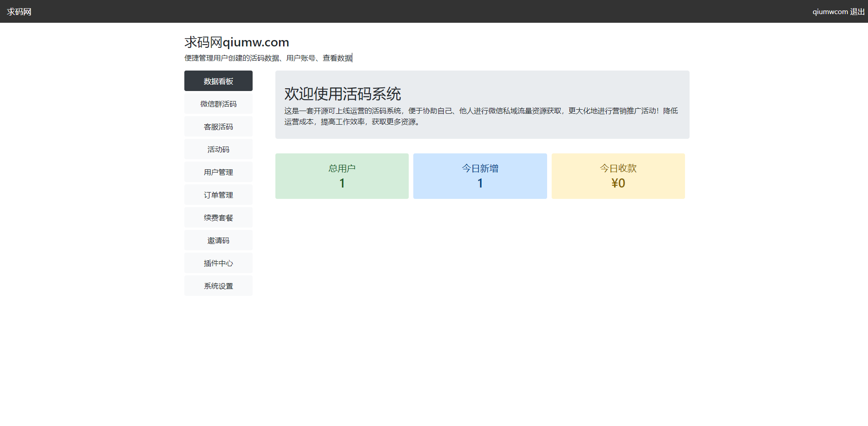Select 活动码 in the side menu
This screenshot has height=426, width=868.
218,149
